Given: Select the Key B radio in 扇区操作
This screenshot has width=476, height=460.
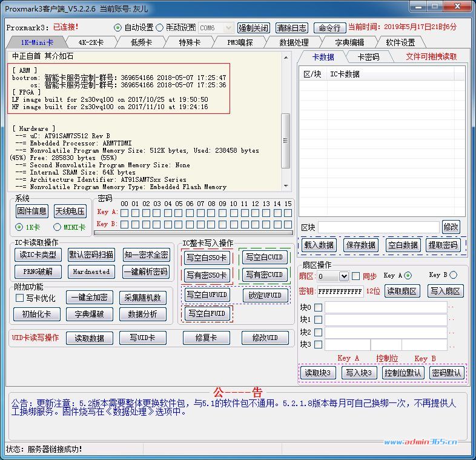Looking at the screenshot, I should [x=453, y=275].
